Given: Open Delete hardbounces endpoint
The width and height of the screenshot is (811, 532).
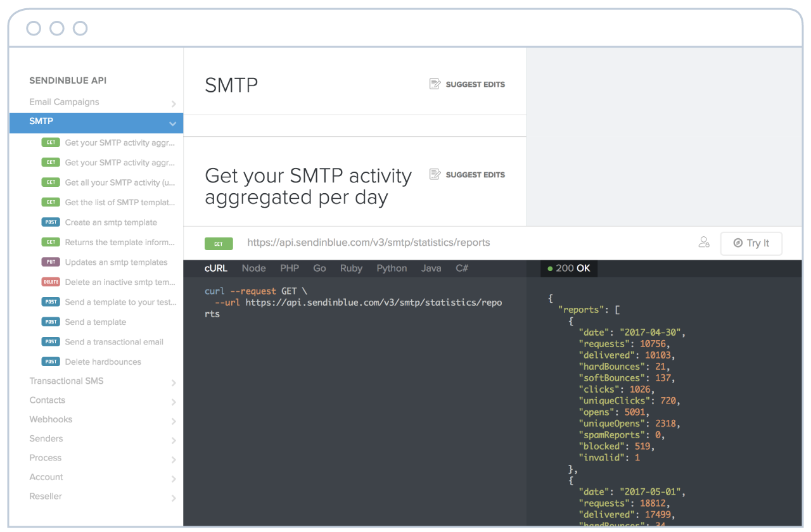Looking at the screenshot, I should [x=103, y=362].
